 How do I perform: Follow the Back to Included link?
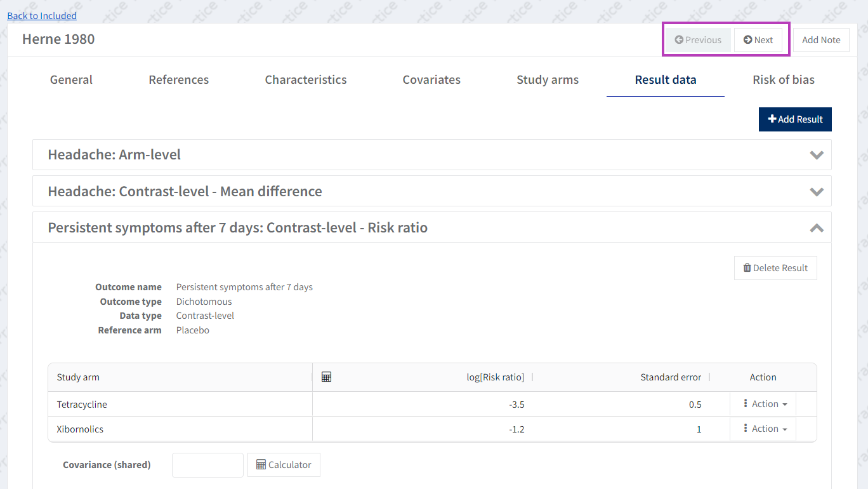click(x=42, y=16)
